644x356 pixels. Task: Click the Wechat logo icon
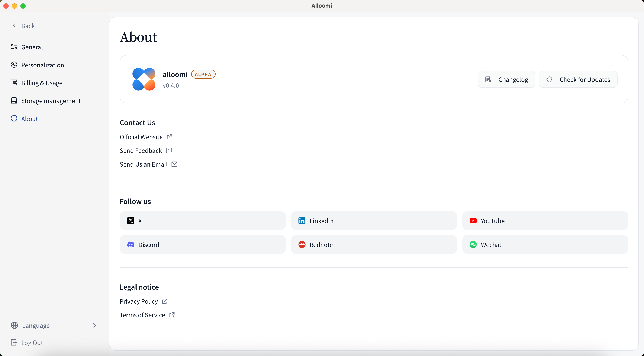473,244
